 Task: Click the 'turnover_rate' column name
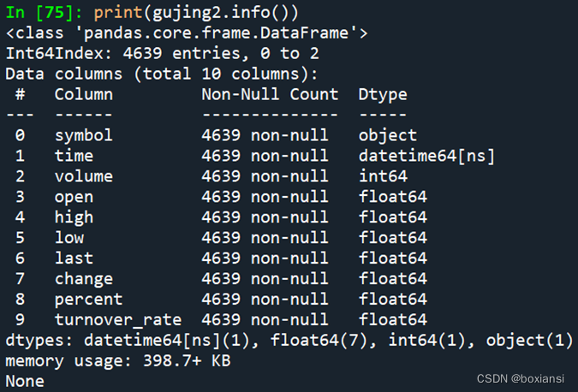[118, 319]
